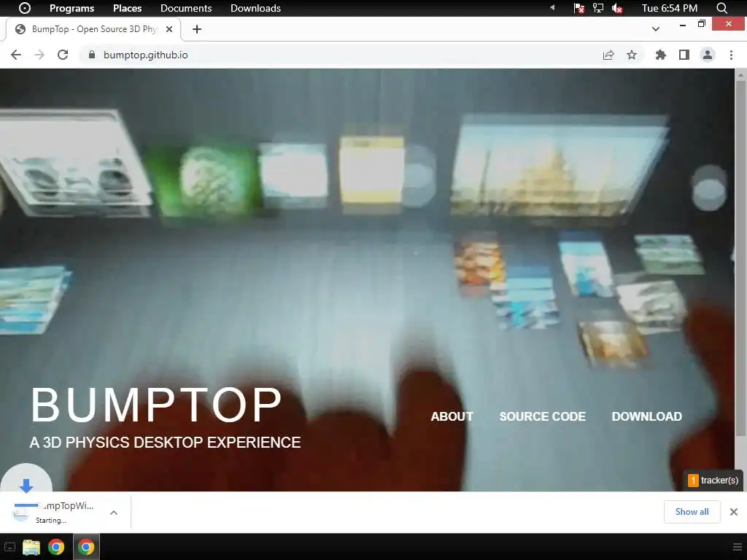Open the top panel search icon

[721, 8]
